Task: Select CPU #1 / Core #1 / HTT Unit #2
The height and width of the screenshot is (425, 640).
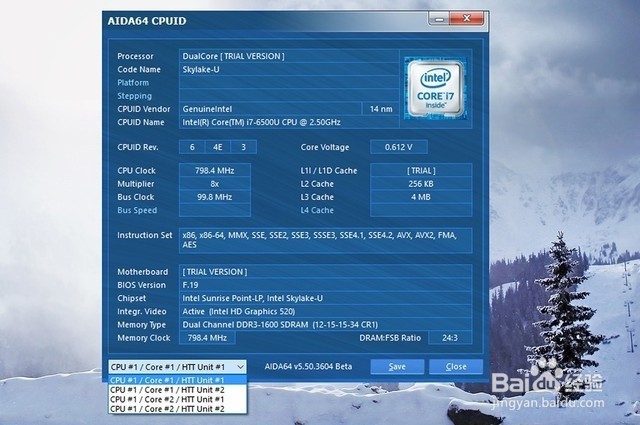Action: [178, 390]
